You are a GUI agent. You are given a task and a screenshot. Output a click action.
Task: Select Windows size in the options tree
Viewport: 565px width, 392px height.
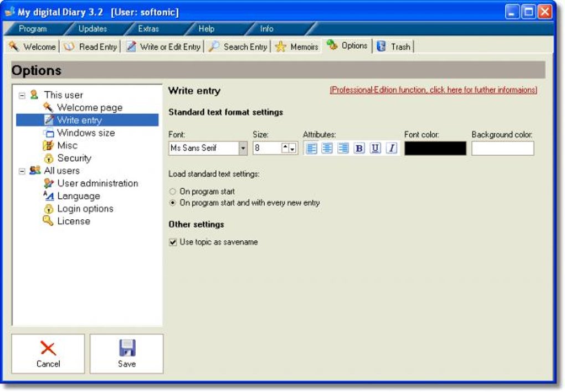point(86,132)
